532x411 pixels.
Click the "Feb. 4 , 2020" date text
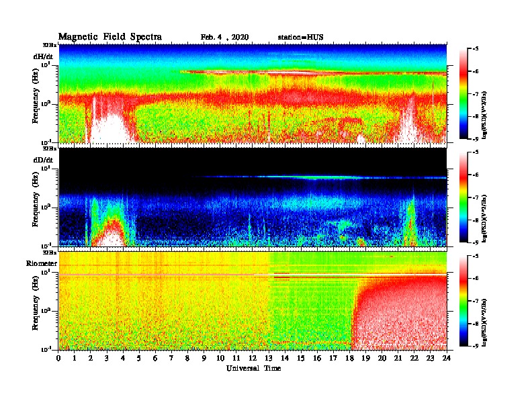224,38
